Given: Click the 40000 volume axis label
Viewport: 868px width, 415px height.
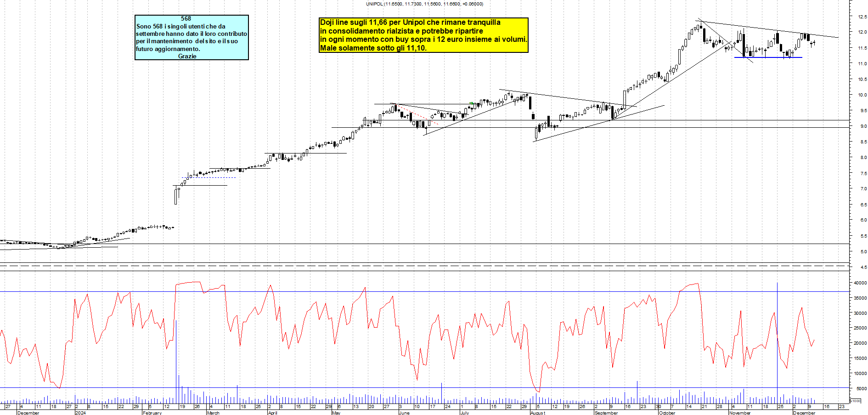Looking at the screenshot, I should [x=860, y=283].
